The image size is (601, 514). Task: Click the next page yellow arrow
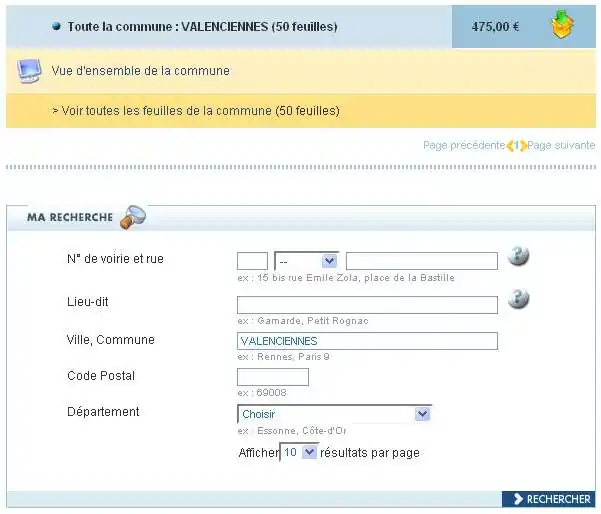click(522, 146)
